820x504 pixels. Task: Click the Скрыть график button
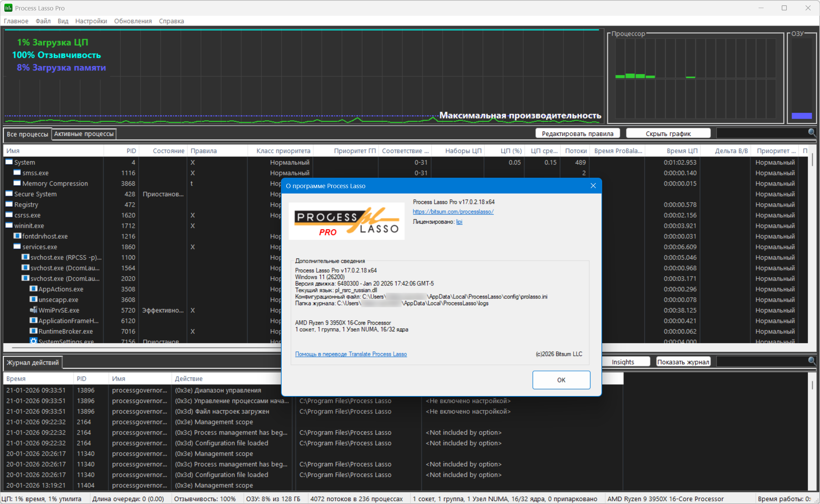[x=668, y=133]
